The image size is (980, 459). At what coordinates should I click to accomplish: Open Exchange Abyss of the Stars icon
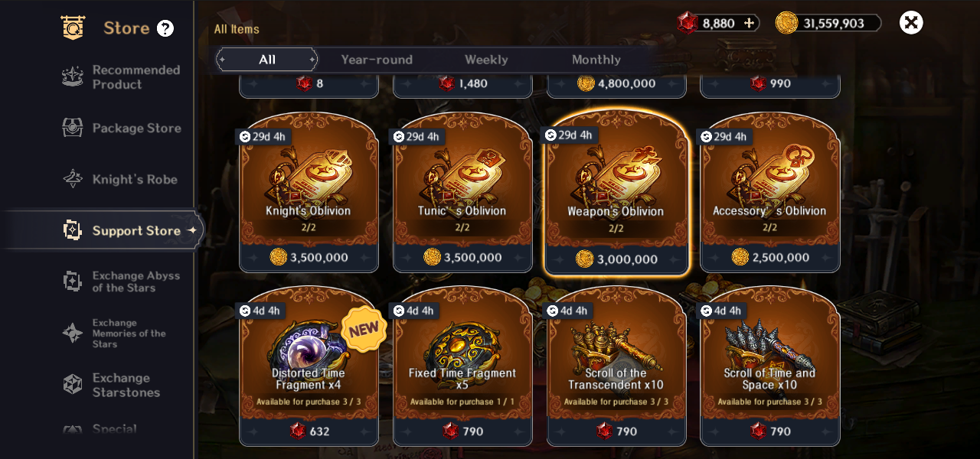point(73,282)
